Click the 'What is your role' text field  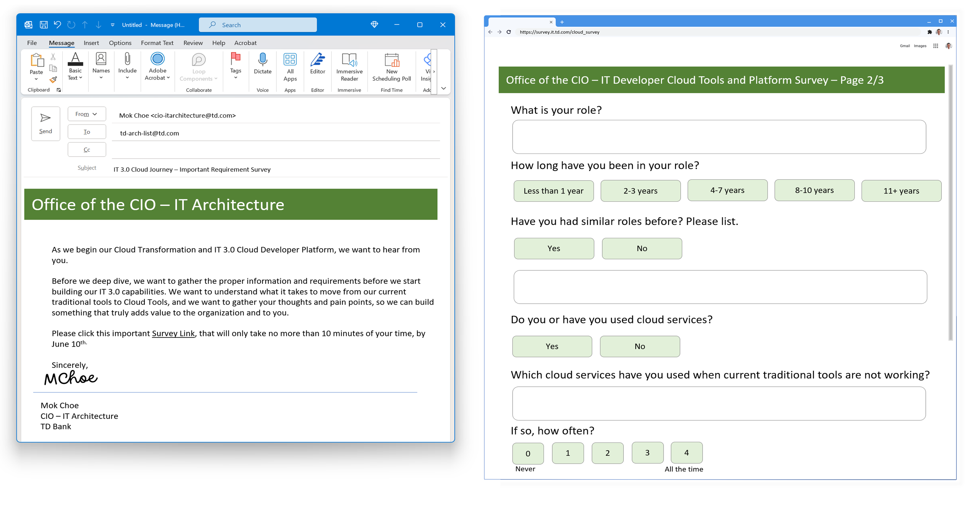point(719,137)
